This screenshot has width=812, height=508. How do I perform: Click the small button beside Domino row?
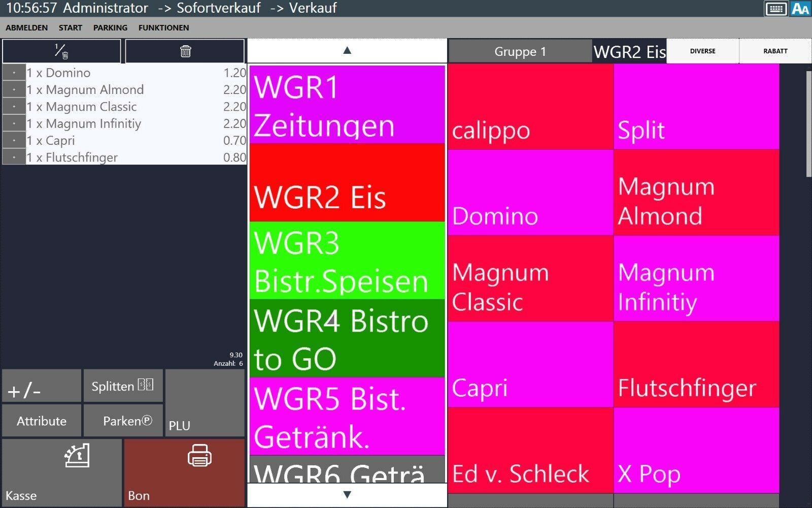(x=14, y=73)
